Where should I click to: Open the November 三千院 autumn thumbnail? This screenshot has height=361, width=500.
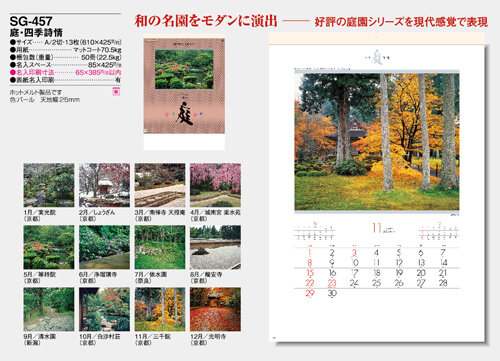160,309
